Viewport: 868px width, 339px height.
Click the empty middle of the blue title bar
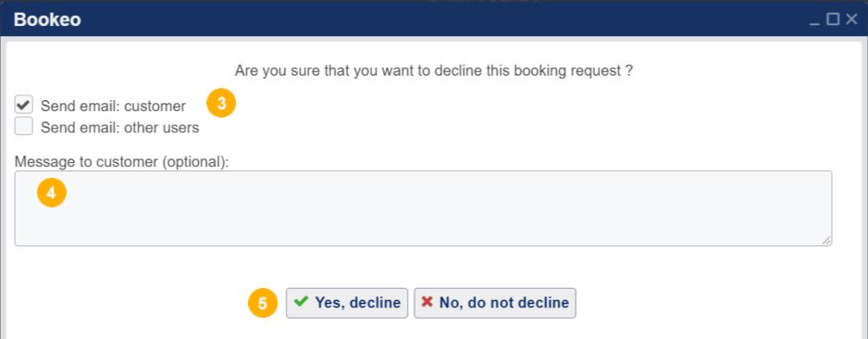click(x=443, y=20)
